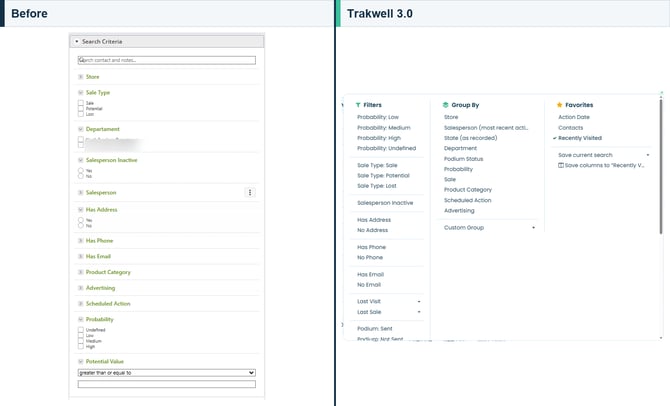Apply the Salesperson Inactive filter
Screen dimensions: 670x406
pyautogui.click(x=385, y=203)
